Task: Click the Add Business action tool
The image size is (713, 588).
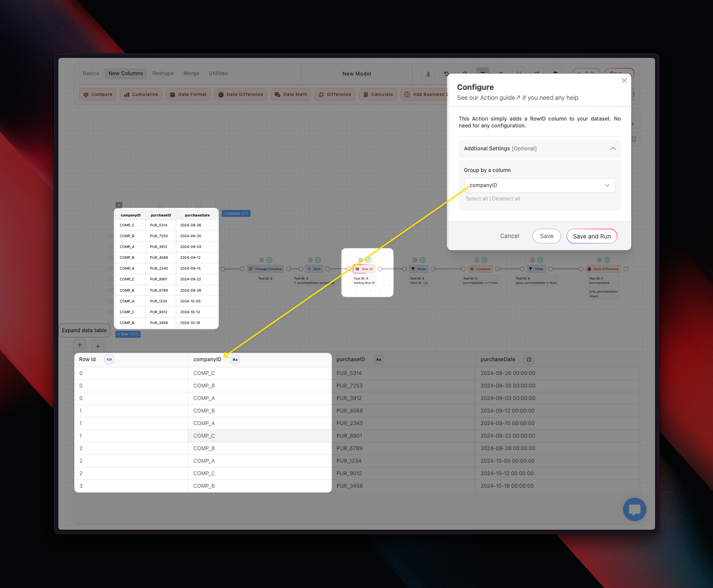Action: [x=425, y=94]
